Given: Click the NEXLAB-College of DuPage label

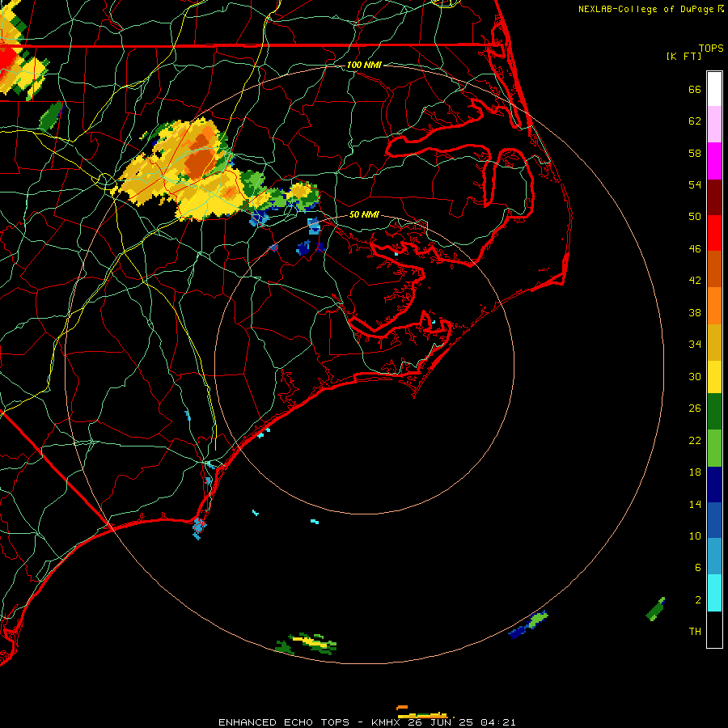Looking at the screenshot, I should coord(647,9).
